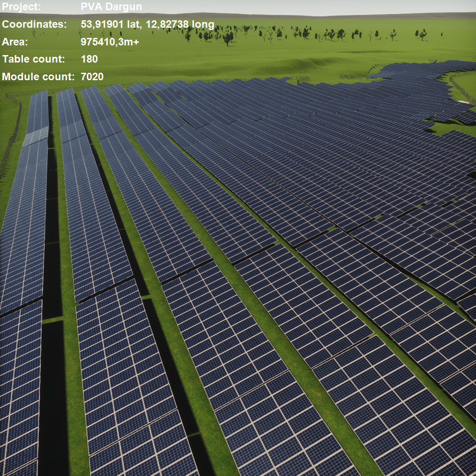The width and height of the screenshot is (476, 476).
Task: Select the coordinates value '53,91901 lat, 12,82738 long'
Action: pyautogui.click(x=148, y=24)
